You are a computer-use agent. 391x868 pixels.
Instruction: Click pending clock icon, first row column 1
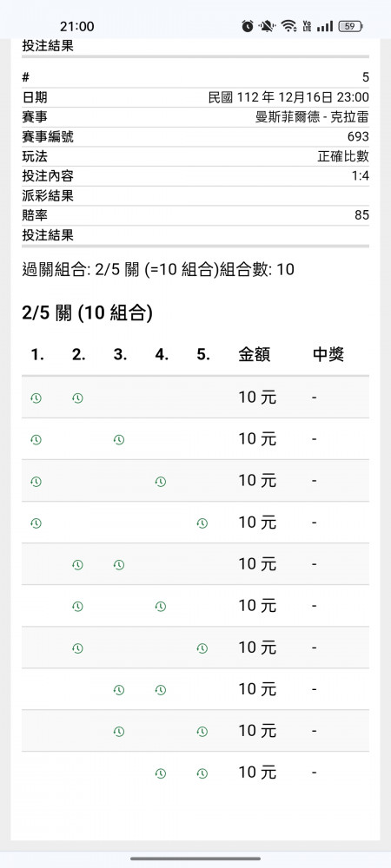click(x=36, y=398)
